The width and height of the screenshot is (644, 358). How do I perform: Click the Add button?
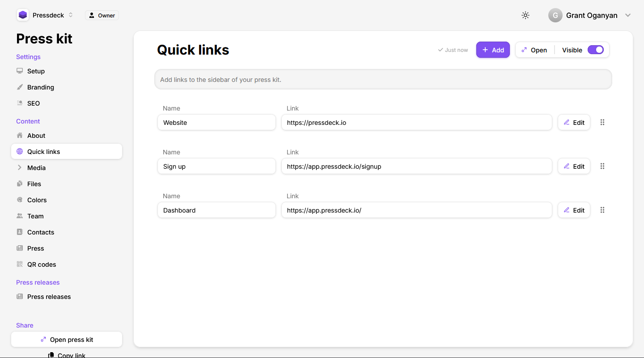(x=493, y=50)
